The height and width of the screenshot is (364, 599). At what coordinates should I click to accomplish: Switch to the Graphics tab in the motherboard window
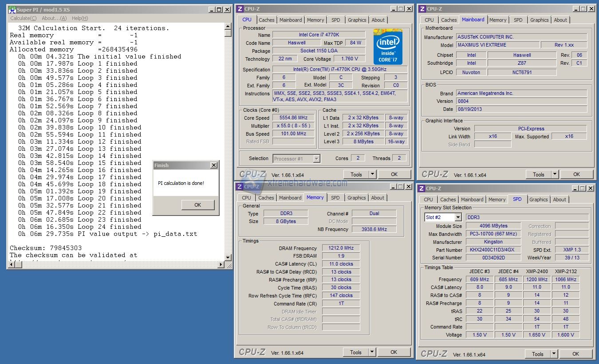click(x=539, y=20)
